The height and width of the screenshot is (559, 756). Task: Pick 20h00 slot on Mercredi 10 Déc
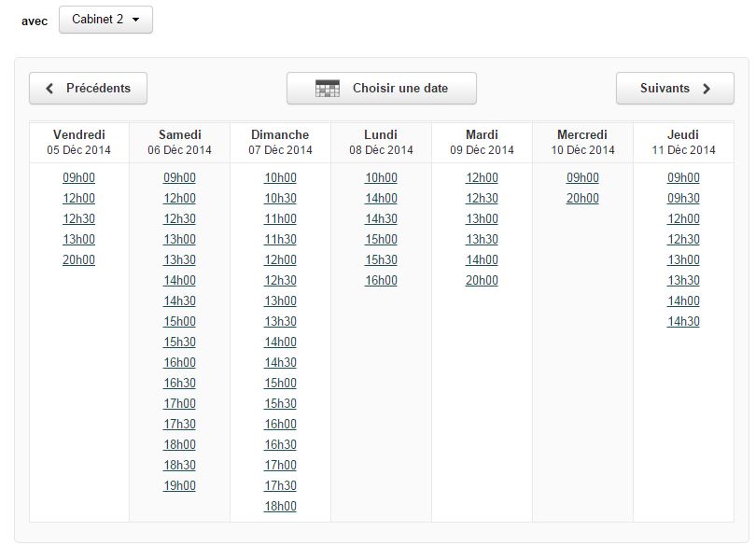582,199
